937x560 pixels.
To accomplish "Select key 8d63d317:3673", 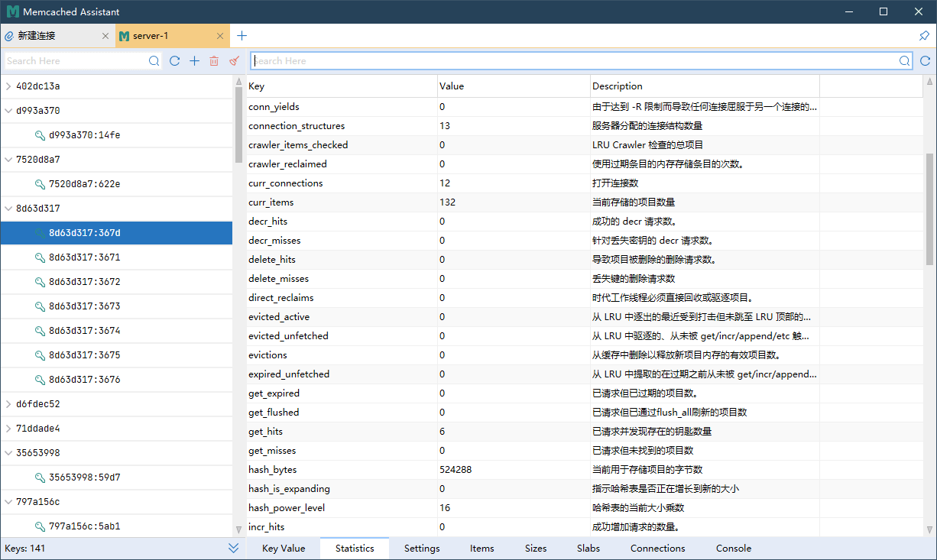I will [116, 306].
